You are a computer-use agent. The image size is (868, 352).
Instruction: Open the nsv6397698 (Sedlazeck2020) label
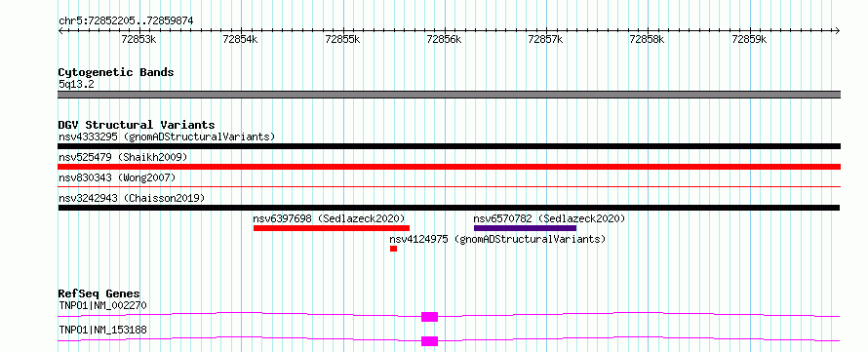tap(329, 218)
